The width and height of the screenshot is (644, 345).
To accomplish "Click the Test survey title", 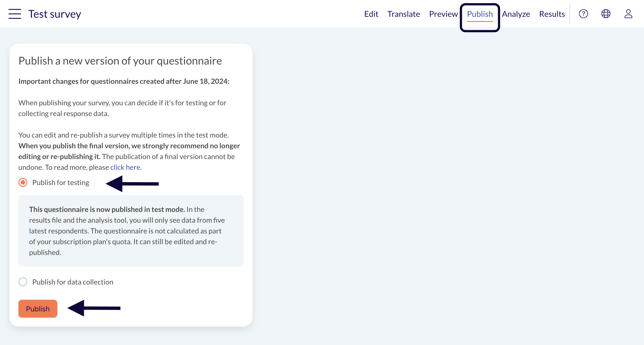I will click(x=54, y=14).
